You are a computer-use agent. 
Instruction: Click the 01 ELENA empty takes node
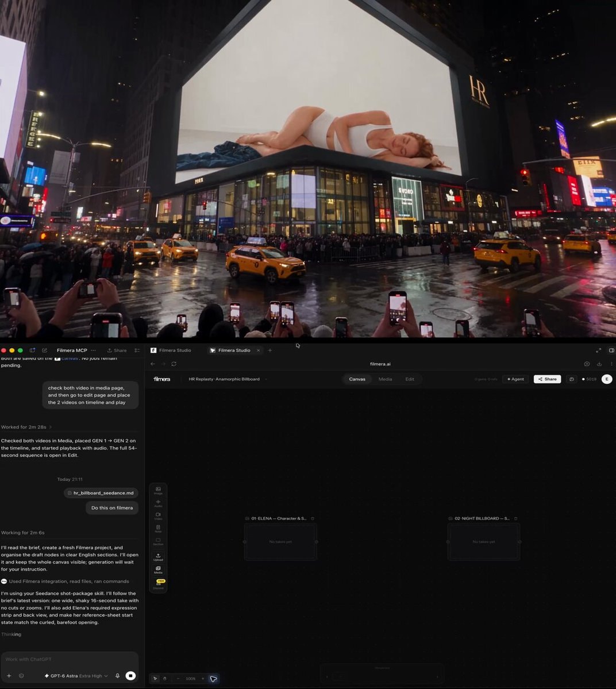(280, 542)
